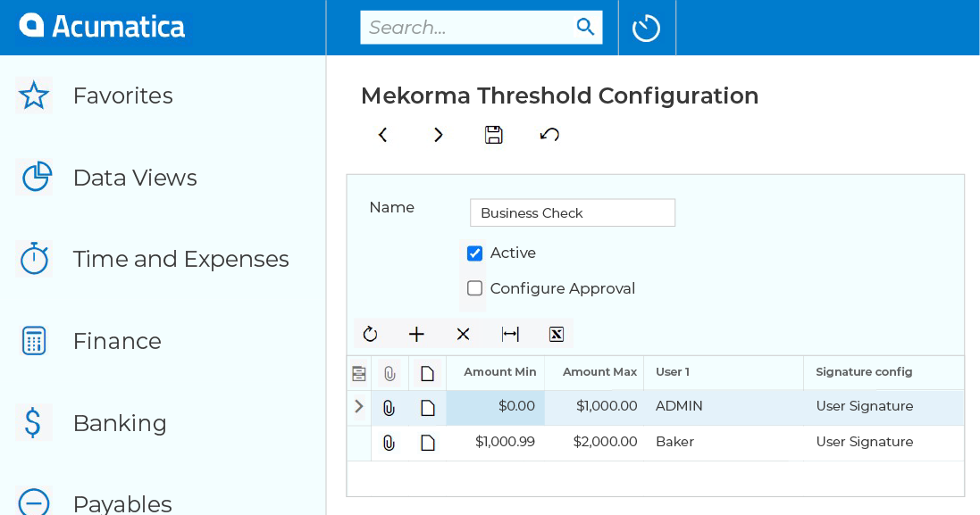Open the note icon on the Baker row
980x515 pixels.
427,442
